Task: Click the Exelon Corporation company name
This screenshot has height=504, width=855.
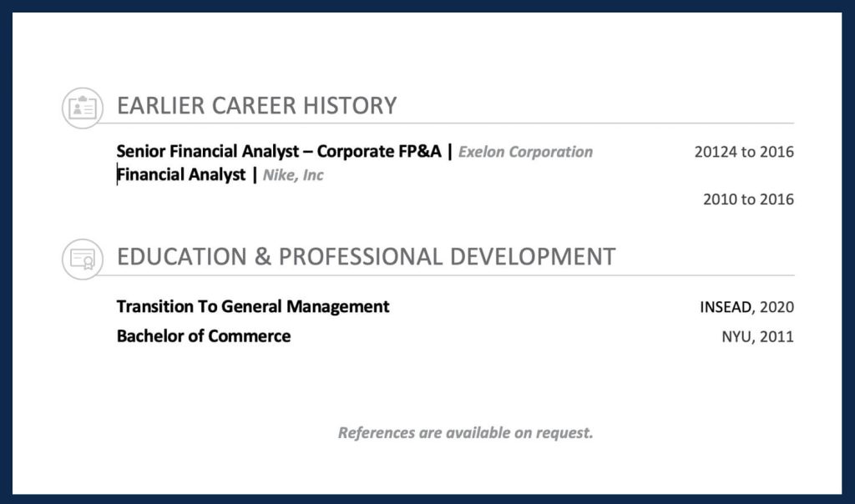Action: click(x=525, y=152)
